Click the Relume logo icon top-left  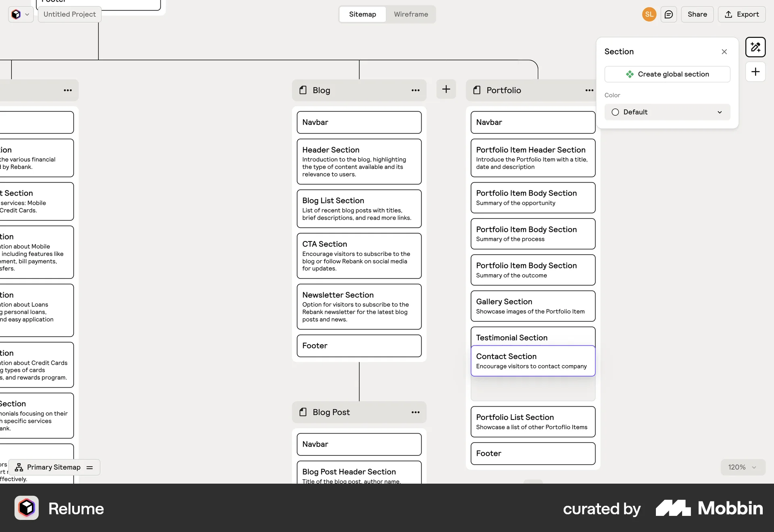click(16, 14)
